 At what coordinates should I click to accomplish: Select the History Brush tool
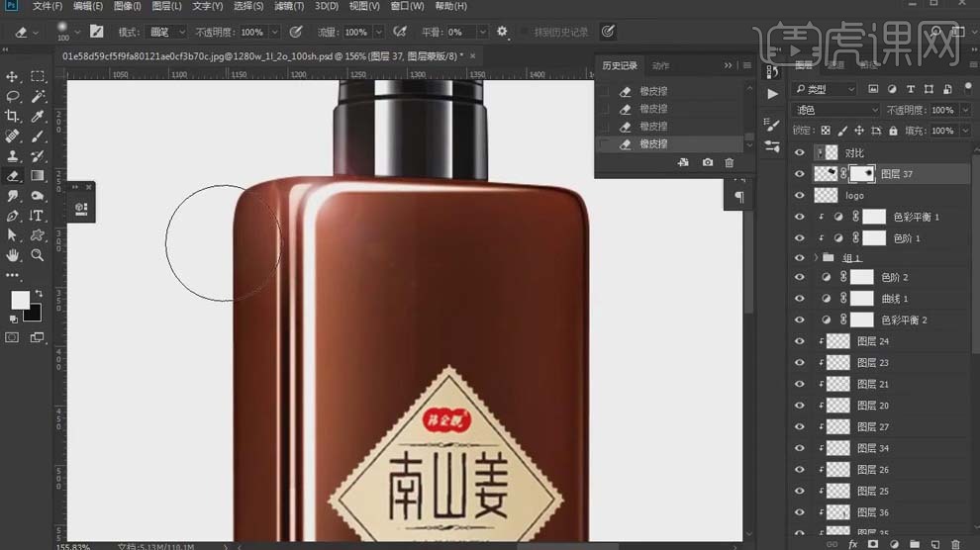tap(38, 156)
